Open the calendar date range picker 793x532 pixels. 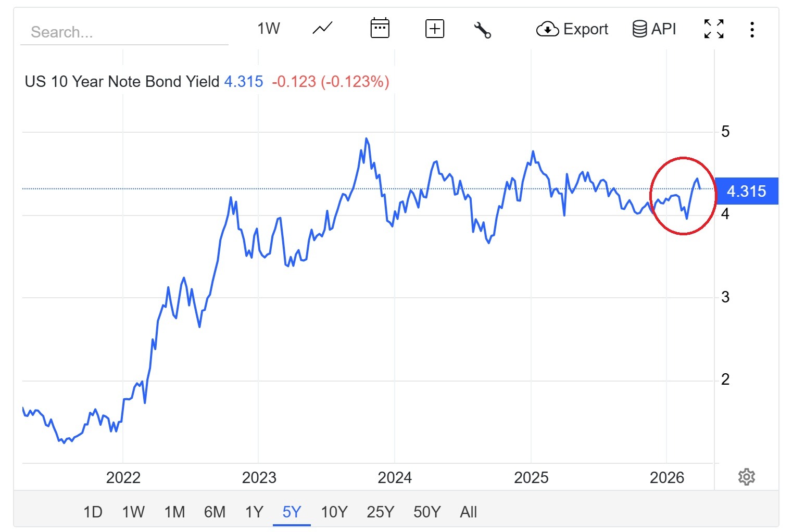click(380, 28)
